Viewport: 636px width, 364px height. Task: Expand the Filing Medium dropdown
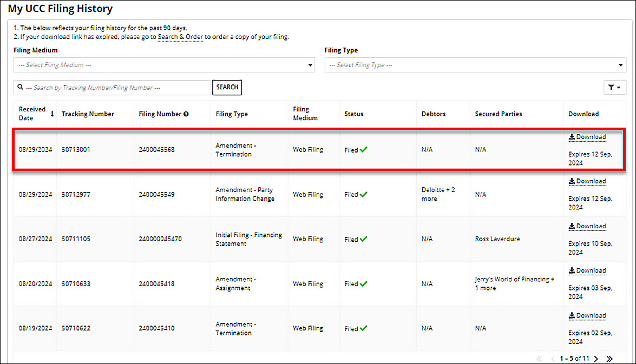click(163, 65)
